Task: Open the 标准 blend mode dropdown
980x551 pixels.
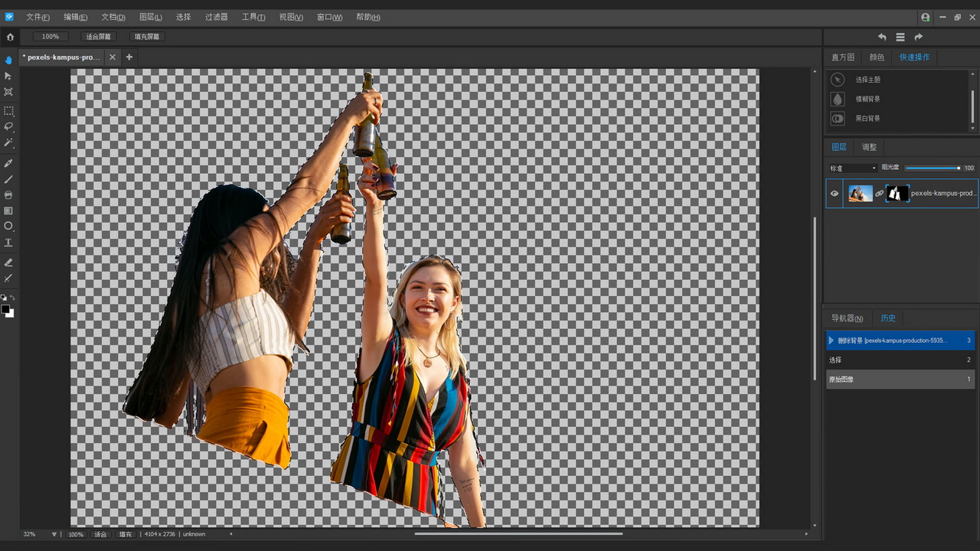Action: tap(853, 168)
